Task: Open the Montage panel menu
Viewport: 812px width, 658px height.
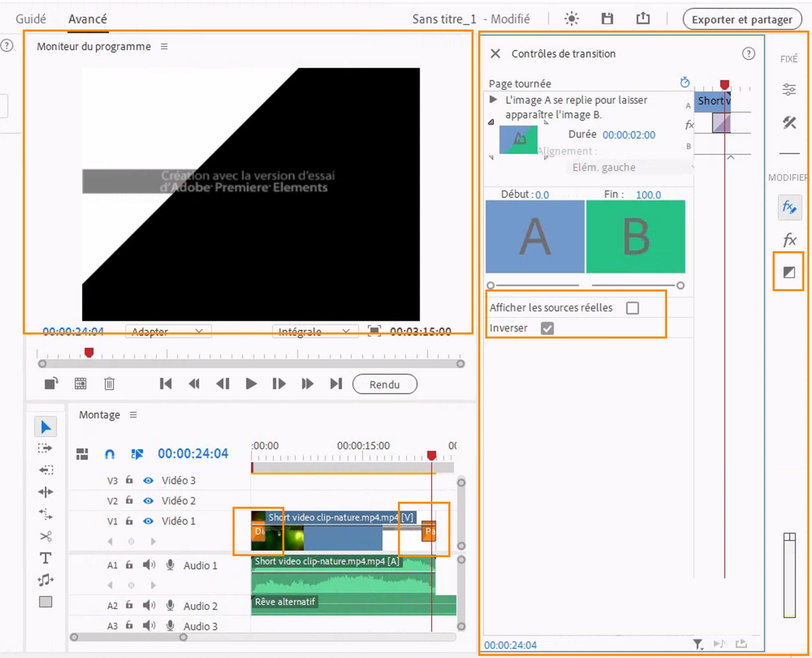Action: coord(133,415)
